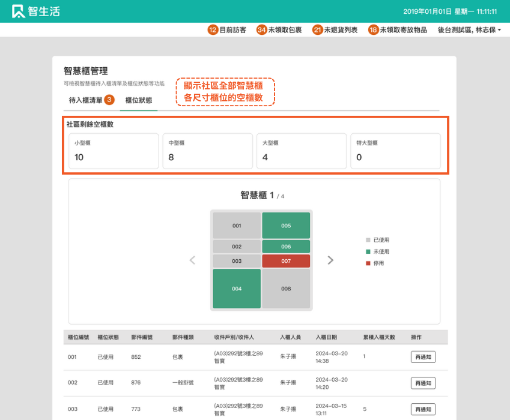Open 目前訪客 with badge 12

click(x=227, y=29)
